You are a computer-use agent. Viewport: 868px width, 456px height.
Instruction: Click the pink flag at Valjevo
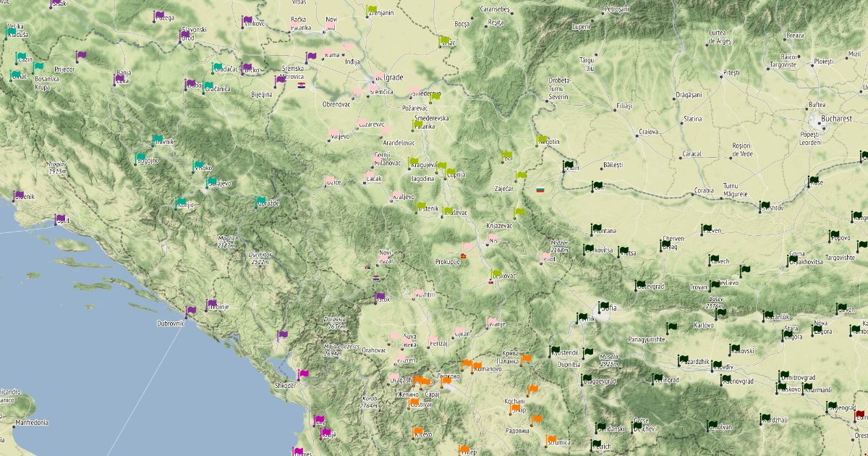coord(333,134)
